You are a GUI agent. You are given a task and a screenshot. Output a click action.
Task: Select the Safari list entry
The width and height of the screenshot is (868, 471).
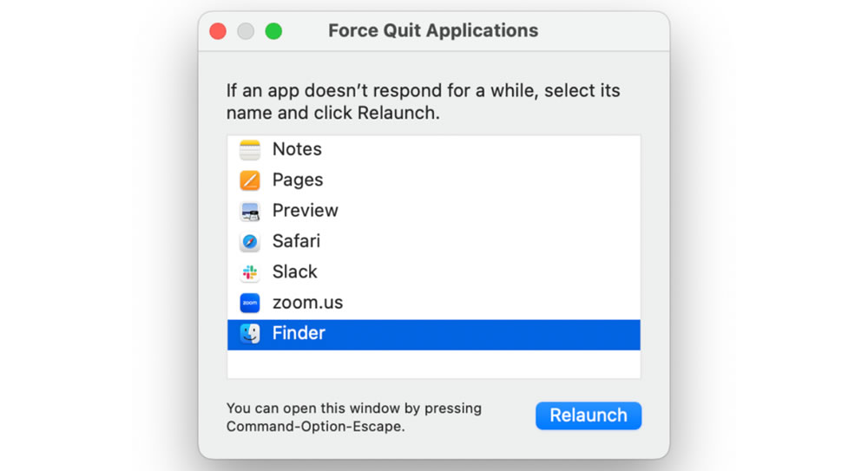[296, 241]
